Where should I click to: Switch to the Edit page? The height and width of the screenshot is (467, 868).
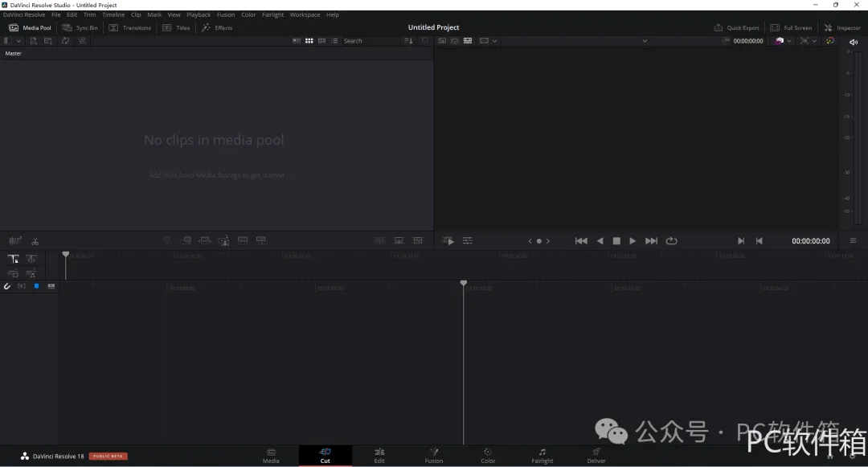(x=379, y=456)
